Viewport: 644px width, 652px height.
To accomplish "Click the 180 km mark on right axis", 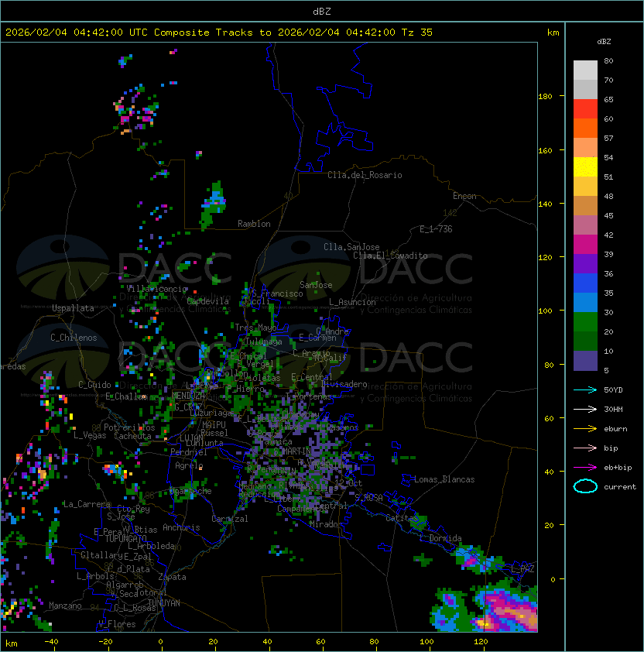I will pyautogui.click(x=545, y=97).
